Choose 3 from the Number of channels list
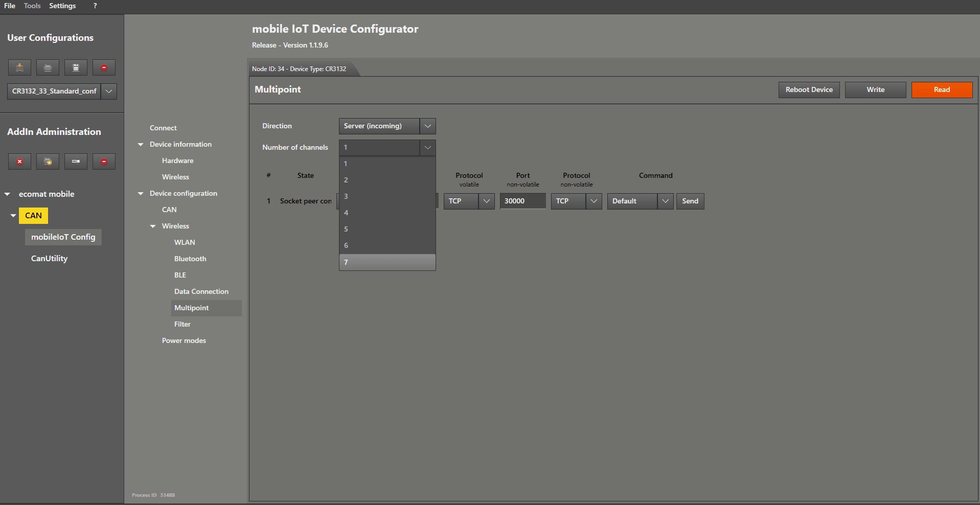The image size is (980, 505). [387, 196]
